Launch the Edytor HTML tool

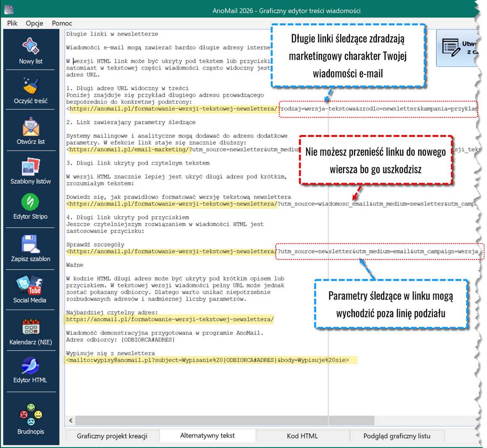(30, 370)
